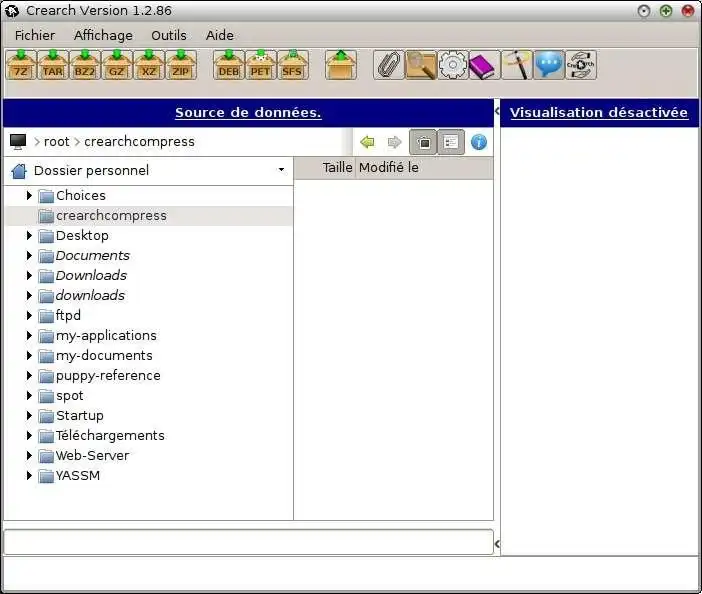Click the blue information icon
Image resolution: width=702 pixels, height=594 pixels.
(479, 142)
